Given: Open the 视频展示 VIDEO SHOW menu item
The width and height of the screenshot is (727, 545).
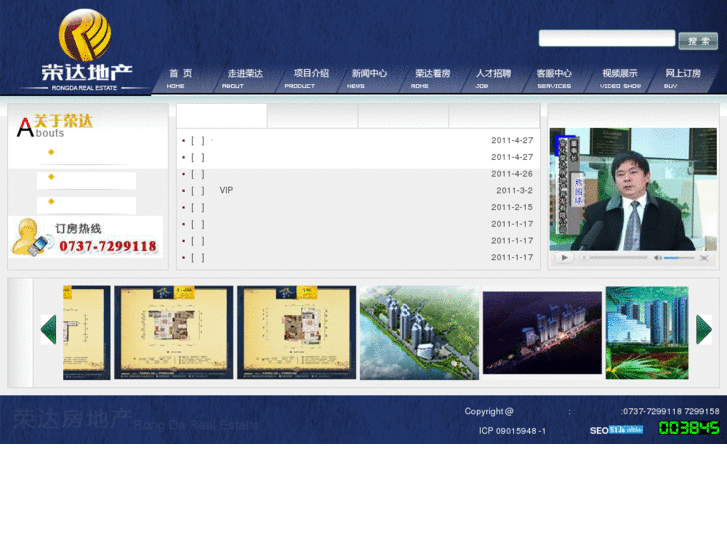Looking at the screenshot, I should (x=620, y=78).
